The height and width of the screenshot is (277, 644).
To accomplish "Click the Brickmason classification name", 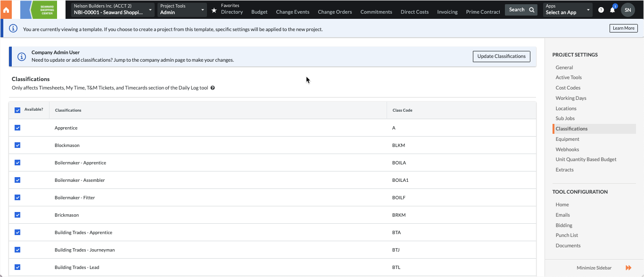I will pos(66,215).
